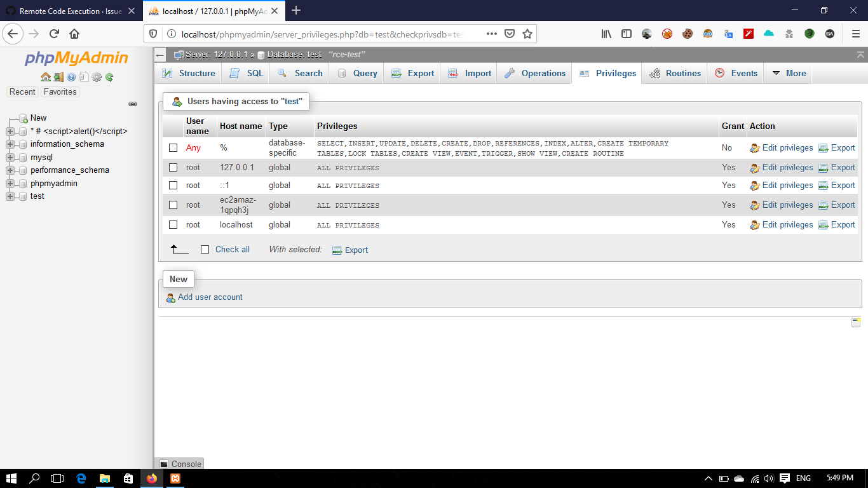The width and height of the screenshot is (868, 488).
Task: Open the MySQL documentation page icon
Action: pyautogui.click(x=84, y=77)
